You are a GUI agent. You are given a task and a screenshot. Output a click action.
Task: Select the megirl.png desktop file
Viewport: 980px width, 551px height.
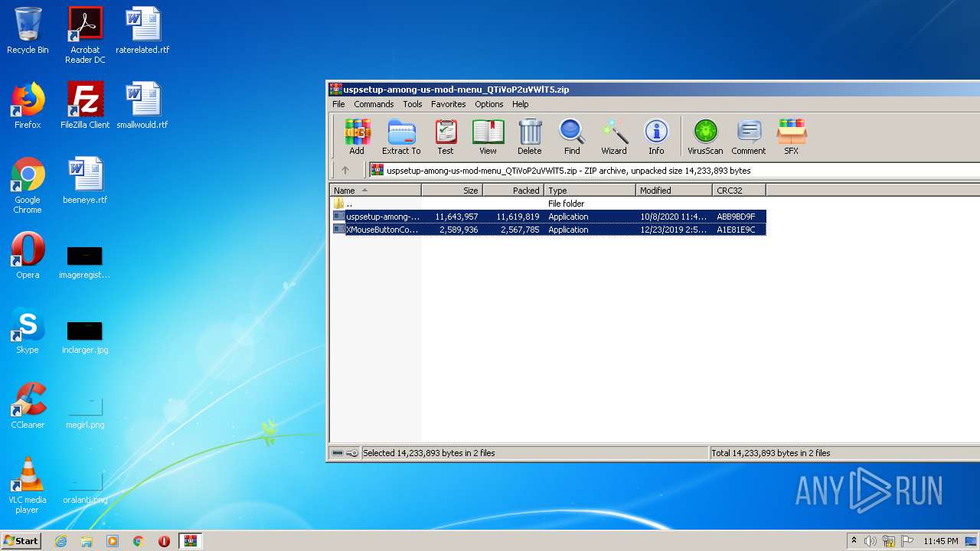click(85, 411)
